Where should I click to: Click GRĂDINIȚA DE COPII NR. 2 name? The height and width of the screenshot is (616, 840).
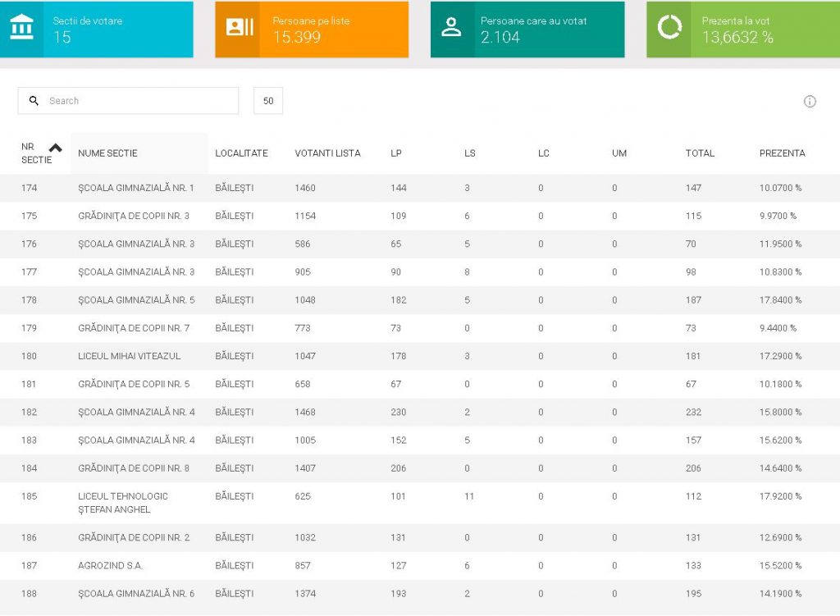(x=134, y=537)
